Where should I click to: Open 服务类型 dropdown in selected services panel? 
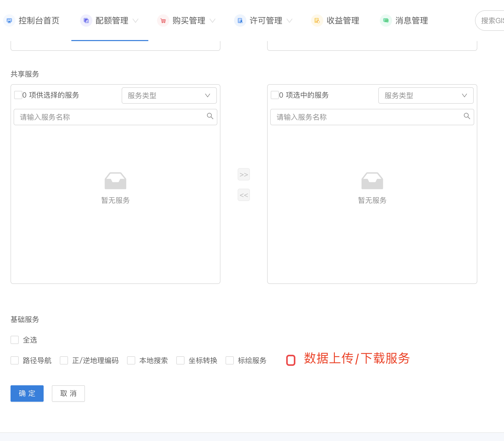[426, 95]
